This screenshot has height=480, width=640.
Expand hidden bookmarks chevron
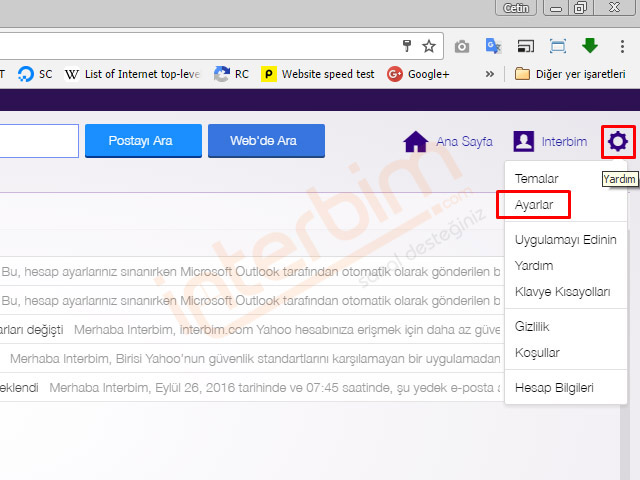pos(490,74)
